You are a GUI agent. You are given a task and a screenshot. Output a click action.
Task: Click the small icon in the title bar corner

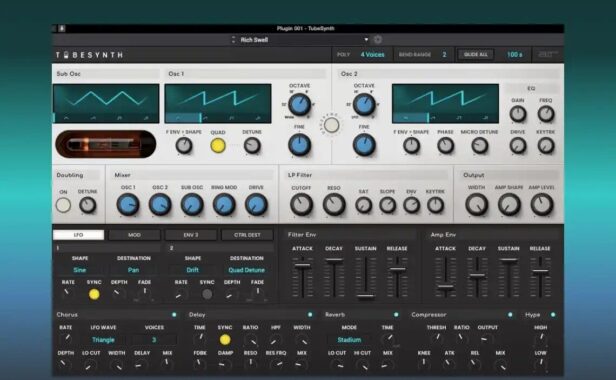(62, 28)
